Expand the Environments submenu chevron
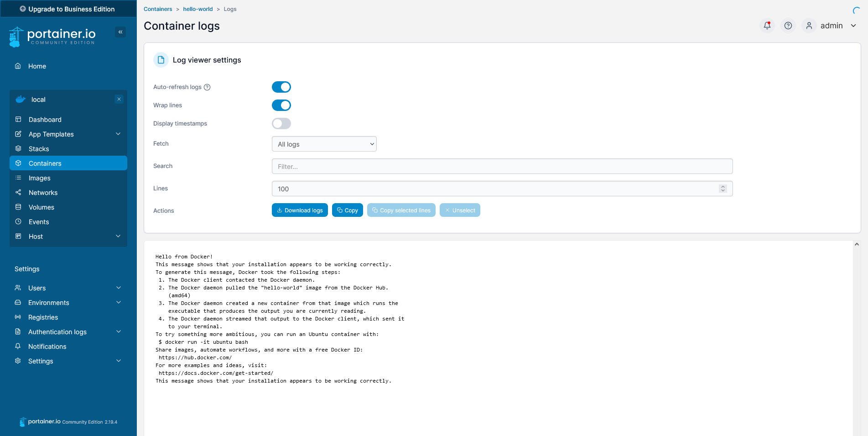 pyautogui.click(x=119, y=302)
